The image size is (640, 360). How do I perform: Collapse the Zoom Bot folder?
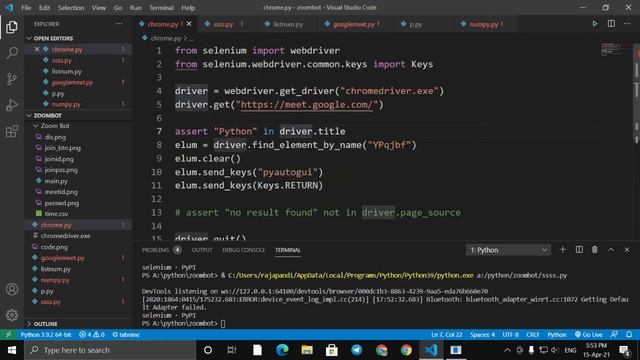tap(55, 126)
